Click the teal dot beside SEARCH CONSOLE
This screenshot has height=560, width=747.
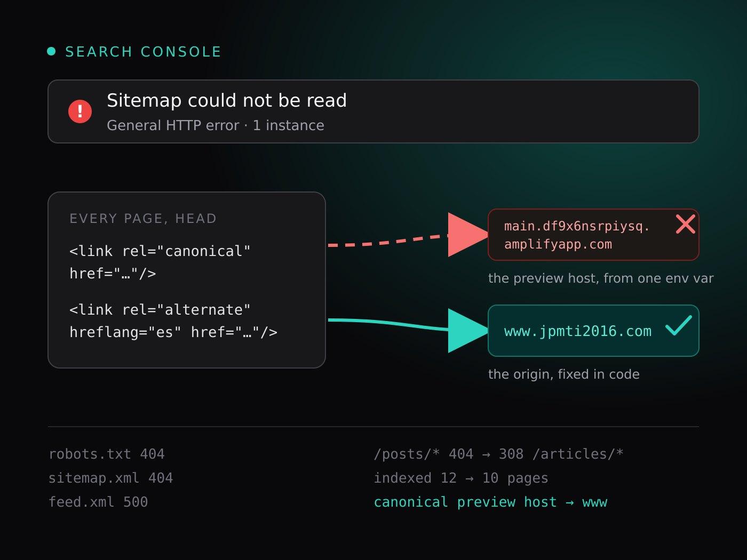51,51
